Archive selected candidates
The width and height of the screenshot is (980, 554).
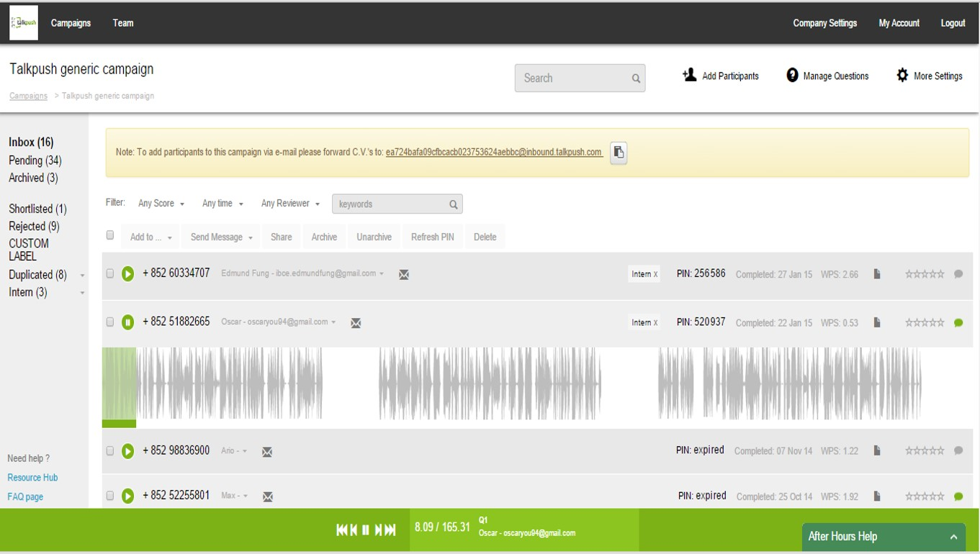tap(324, 236)
